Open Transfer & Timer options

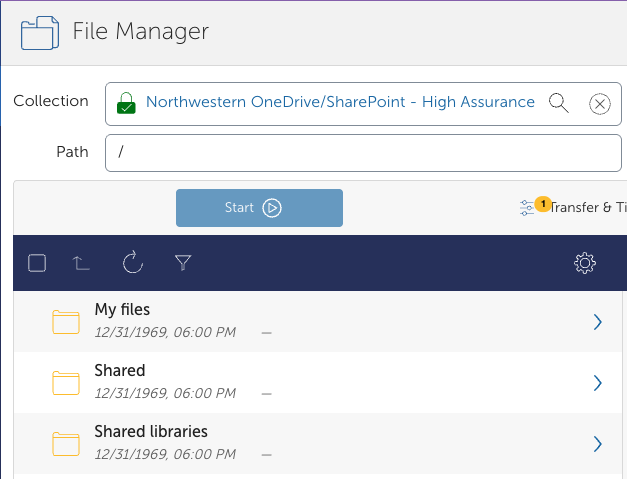[588, 208]
